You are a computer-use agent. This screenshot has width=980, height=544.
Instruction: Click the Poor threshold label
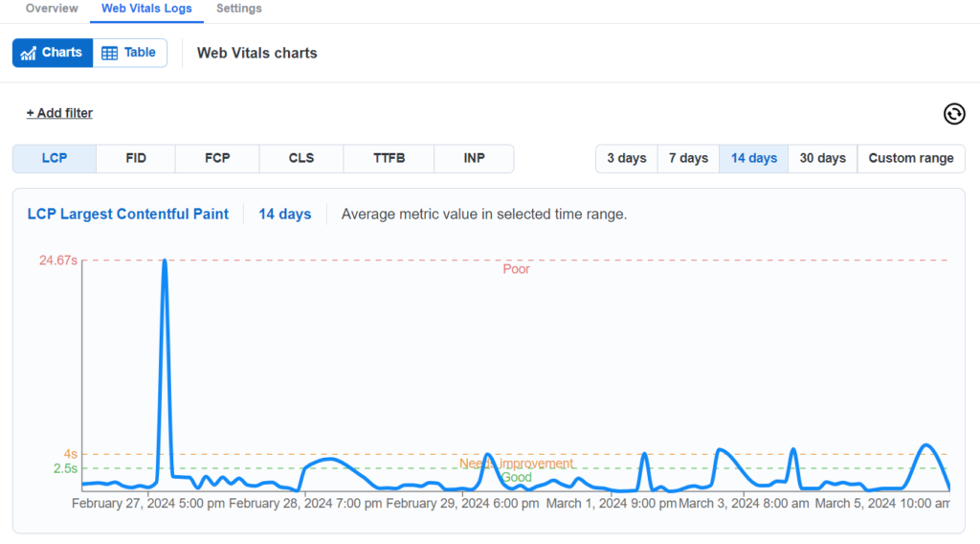pyautogui.click(x=516, y=269)
